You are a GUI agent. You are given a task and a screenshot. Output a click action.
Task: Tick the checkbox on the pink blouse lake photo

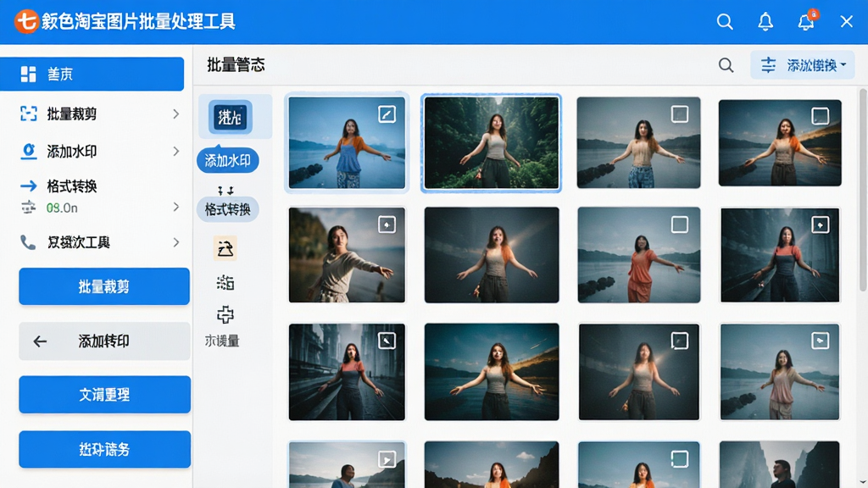click(x=821, y=341)
